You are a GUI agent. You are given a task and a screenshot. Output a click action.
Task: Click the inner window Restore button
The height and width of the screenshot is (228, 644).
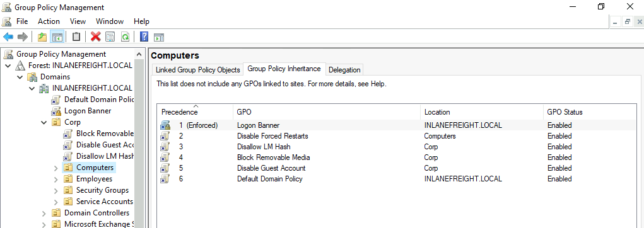point(627,22)
